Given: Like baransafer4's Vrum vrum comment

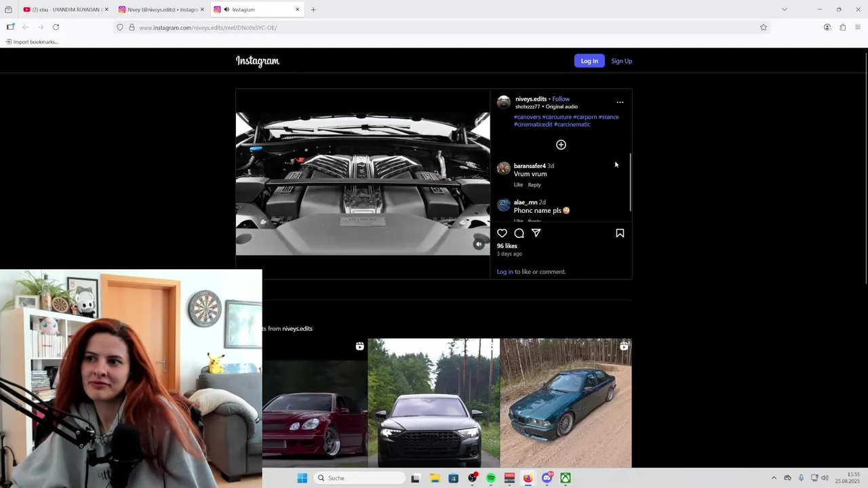Looking at the screenshot, I should click(x=518, y=185).
